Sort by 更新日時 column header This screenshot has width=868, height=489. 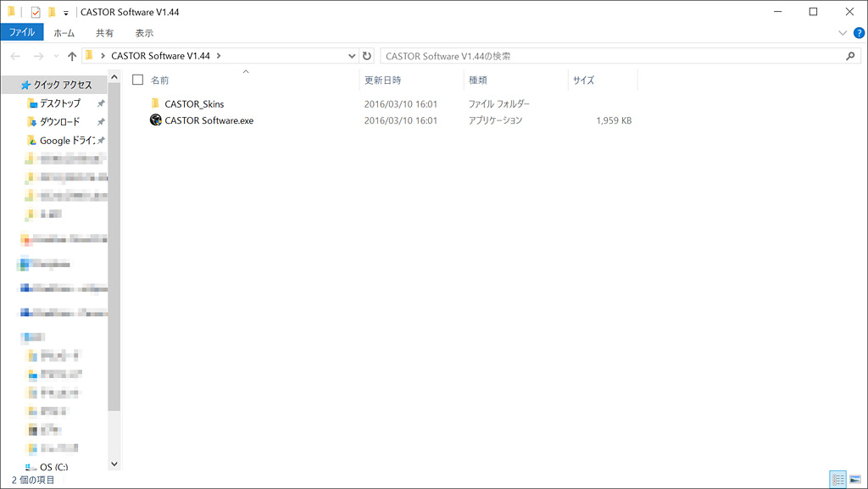coord(382,80)
